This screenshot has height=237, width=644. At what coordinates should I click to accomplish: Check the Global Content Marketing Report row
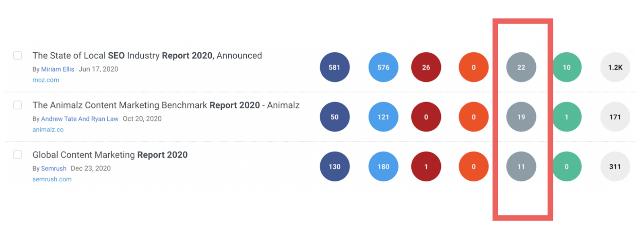tap(18, 155)
